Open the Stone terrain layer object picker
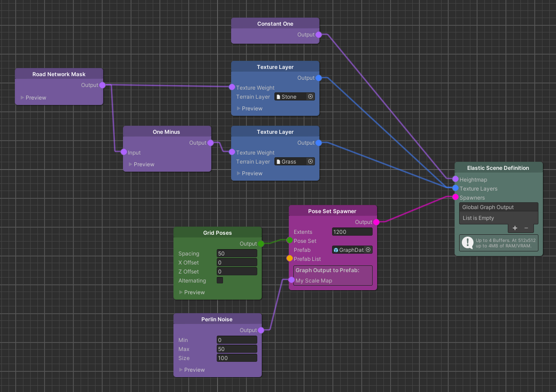The image size is (556, 392). [x=310, y=96]
